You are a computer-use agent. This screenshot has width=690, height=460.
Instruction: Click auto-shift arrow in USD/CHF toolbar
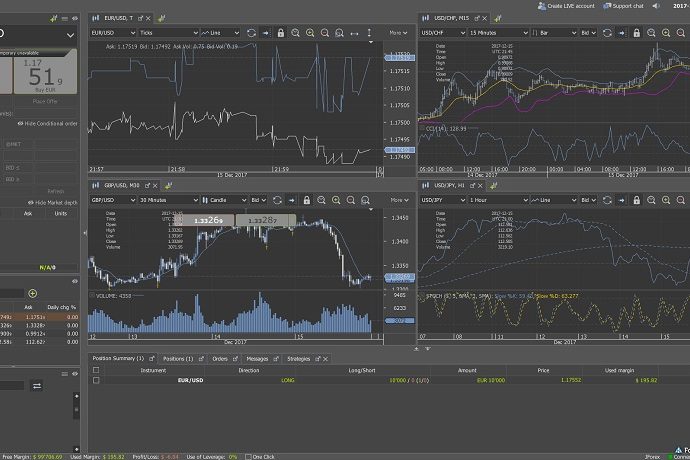click(x=622, y=33)
